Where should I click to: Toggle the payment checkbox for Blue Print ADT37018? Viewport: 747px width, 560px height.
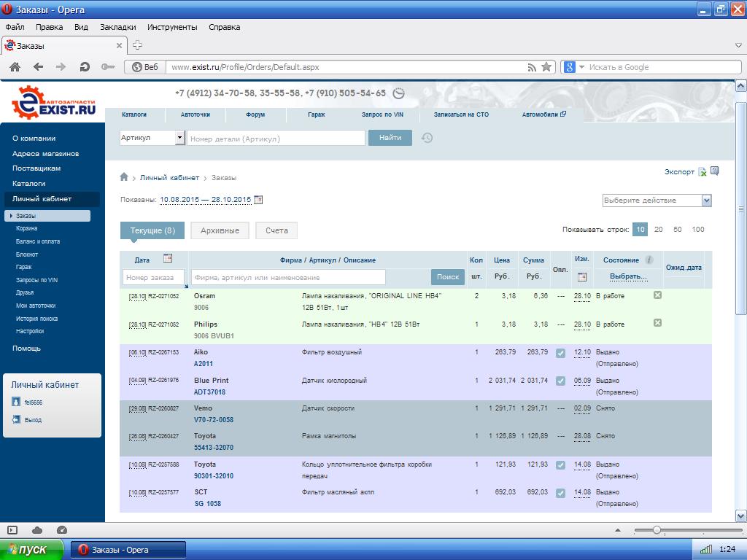(560, 381)
